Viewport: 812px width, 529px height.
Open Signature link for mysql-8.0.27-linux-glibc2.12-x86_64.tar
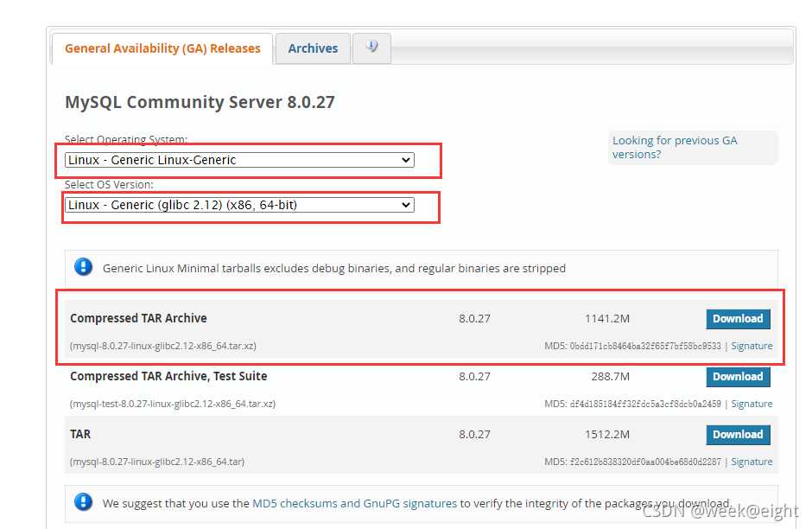tap(752, 462)
